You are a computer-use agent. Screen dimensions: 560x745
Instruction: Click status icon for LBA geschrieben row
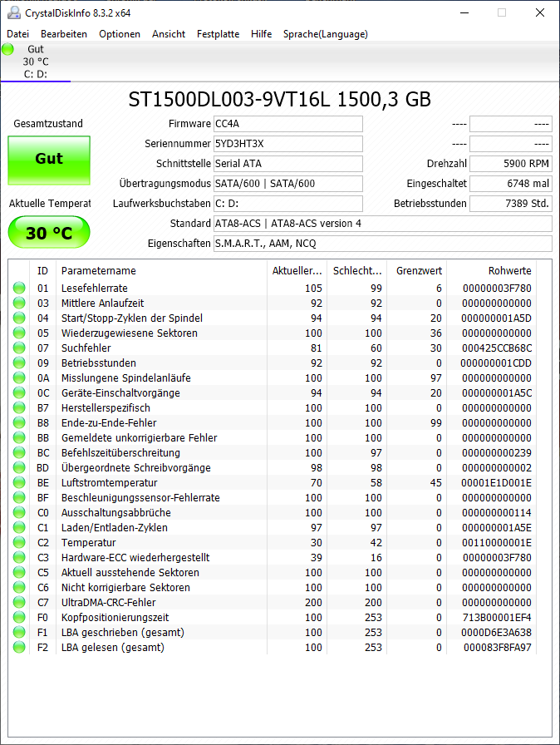(19, 632)
